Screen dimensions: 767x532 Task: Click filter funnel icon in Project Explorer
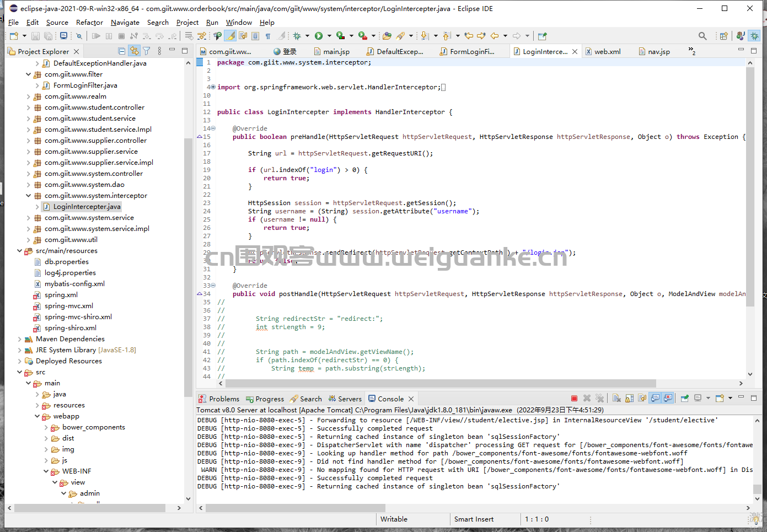point(147,51)
